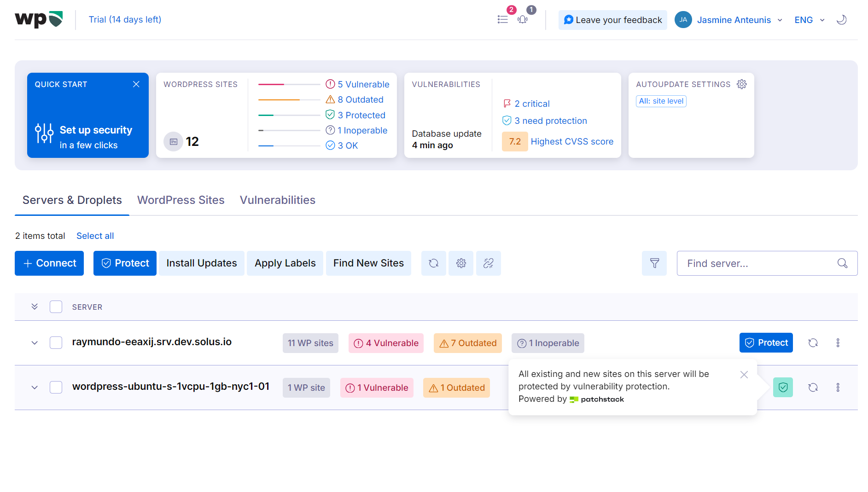Image resolution: width=868 pixels, height=492 pixels.
Task: Toggle the select-all servers checkbox
Action: [x=56, y=307]
